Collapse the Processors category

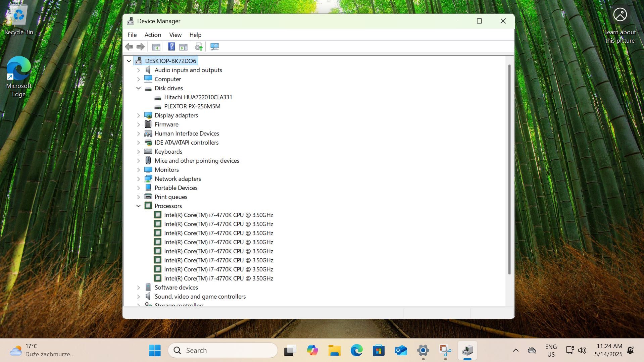138,206
